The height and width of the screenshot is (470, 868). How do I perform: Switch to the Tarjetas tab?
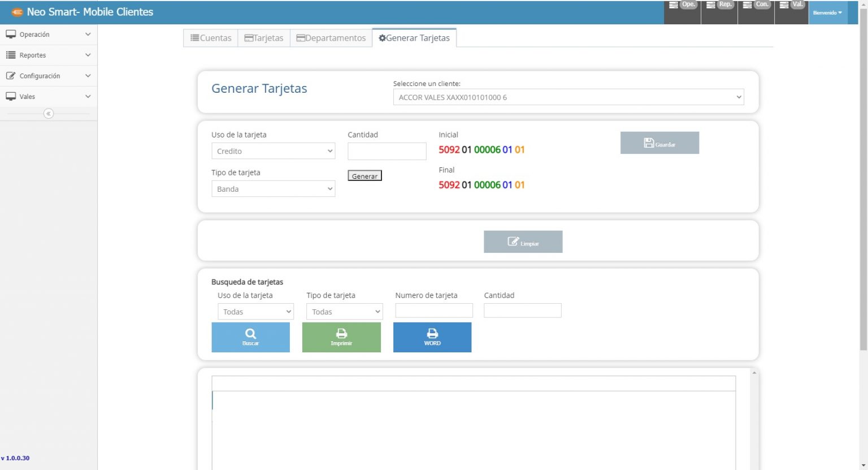[263, 37]
